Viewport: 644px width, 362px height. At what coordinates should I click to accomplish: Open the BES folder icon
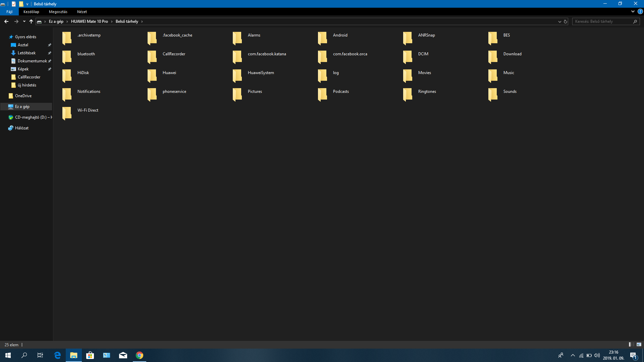pos(493,38)
